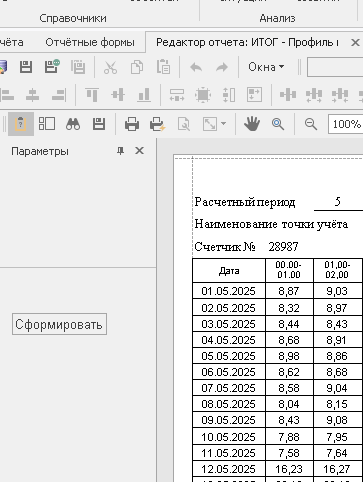
Task: Open the Справочники ribbon group
Action: click(73, 18)
